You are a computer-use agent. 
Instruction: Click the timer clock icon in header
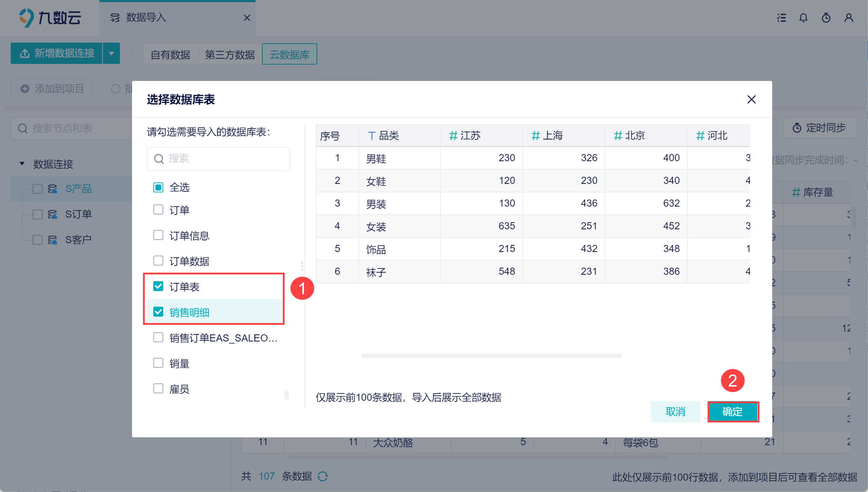[x=826, y=18]
